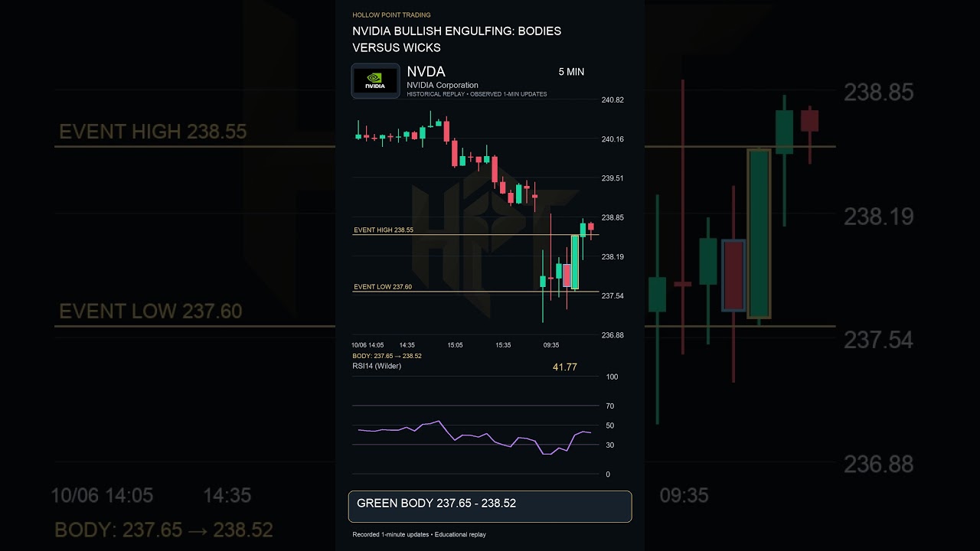The height and width of the screenshot is (551, 980).
Task: Click the EVENT LOW 237.60 label in chart
Action: (382, 287)
